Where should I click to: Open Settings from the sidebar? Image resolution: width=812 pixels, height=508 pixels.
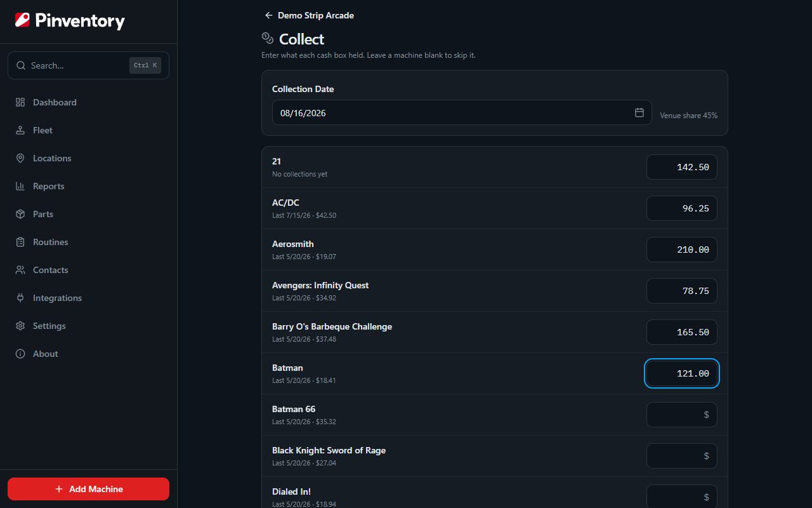point(88,326)
